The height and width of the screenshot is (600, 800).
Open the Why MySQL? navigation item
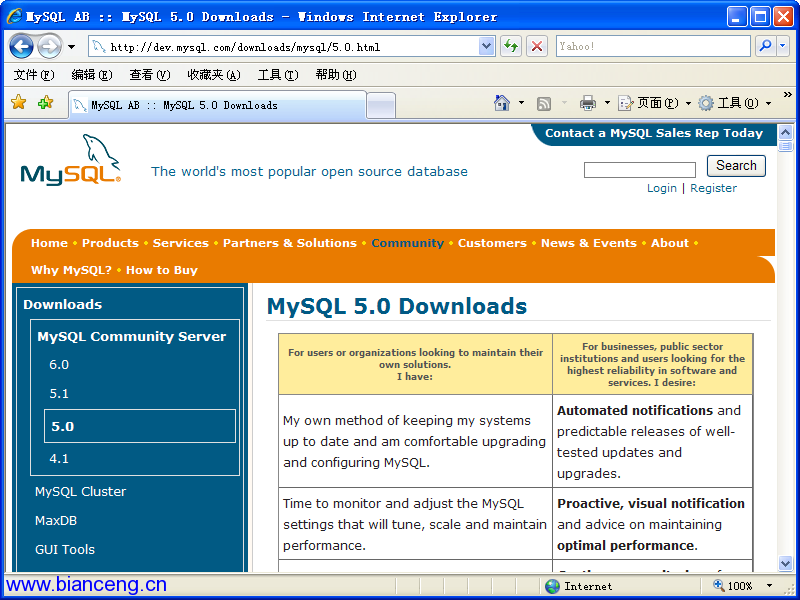tap(71, 270)
